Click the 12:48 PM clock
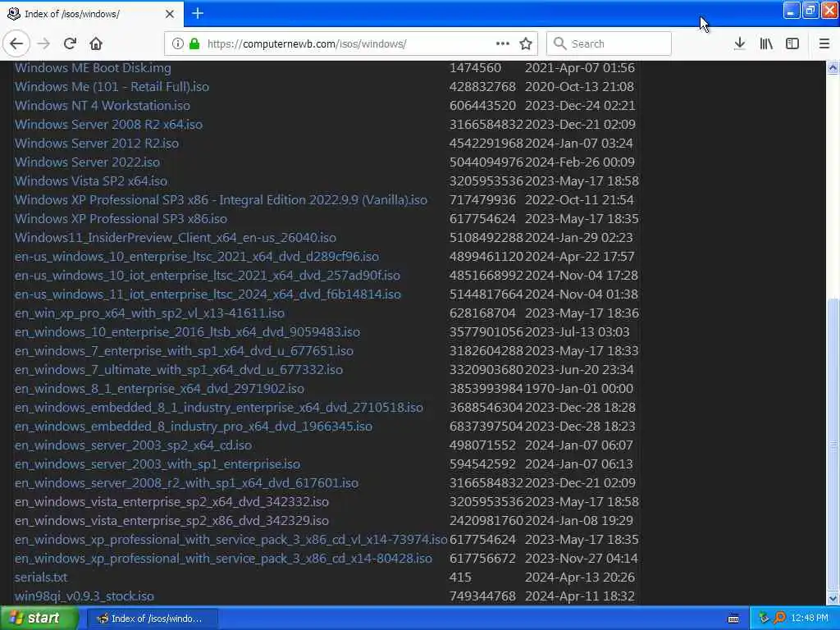 point(810,619)
